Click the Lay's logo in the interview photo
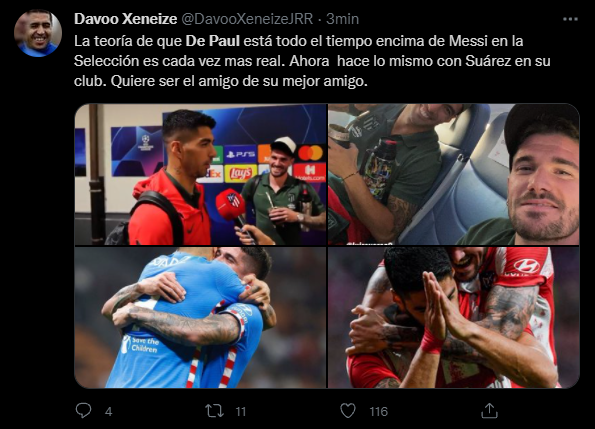Viewport: 595px width, 429px height. click(x=239, y=173)
